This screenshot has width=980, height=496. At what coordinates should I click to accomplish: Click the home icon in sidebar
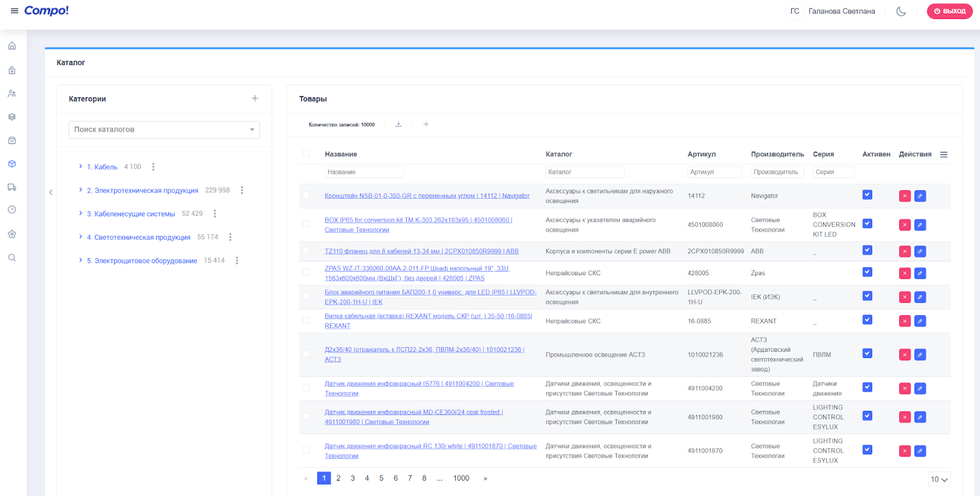pos(12,46)
